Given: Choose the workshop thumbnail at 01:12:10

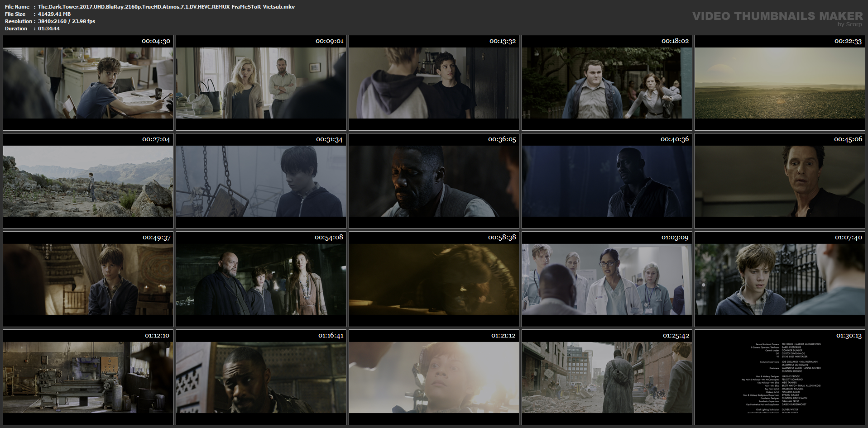Looking at the screenshot, I should tap(88, 377).
